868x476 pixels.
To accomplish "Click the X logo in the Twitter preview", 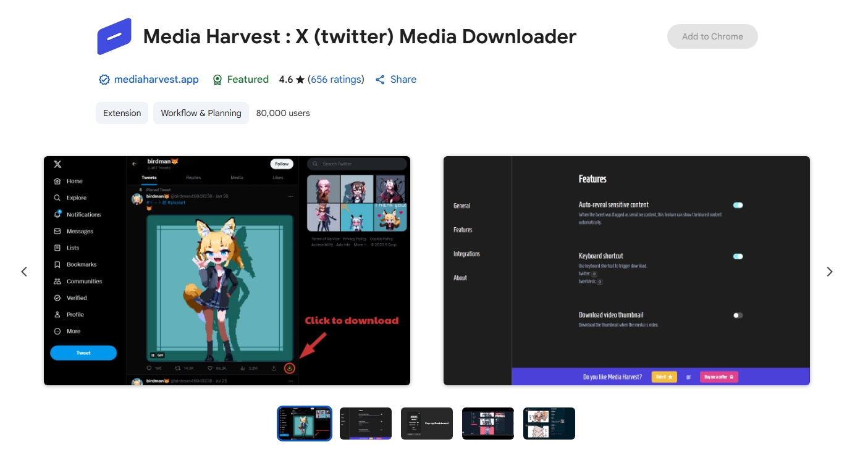I will click(x=57, y=164).
